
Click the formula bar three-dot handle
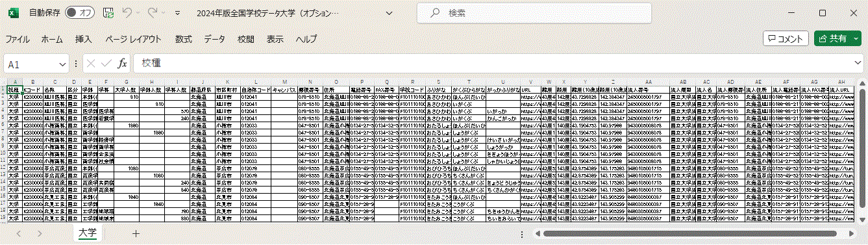coord(77,64)
